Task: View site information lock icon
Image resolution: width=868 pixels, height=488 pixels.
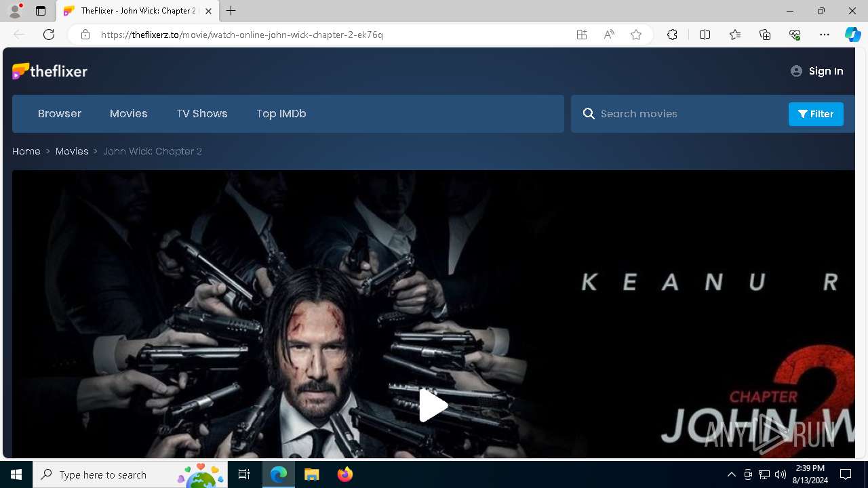Action: [x=85, y=35]
